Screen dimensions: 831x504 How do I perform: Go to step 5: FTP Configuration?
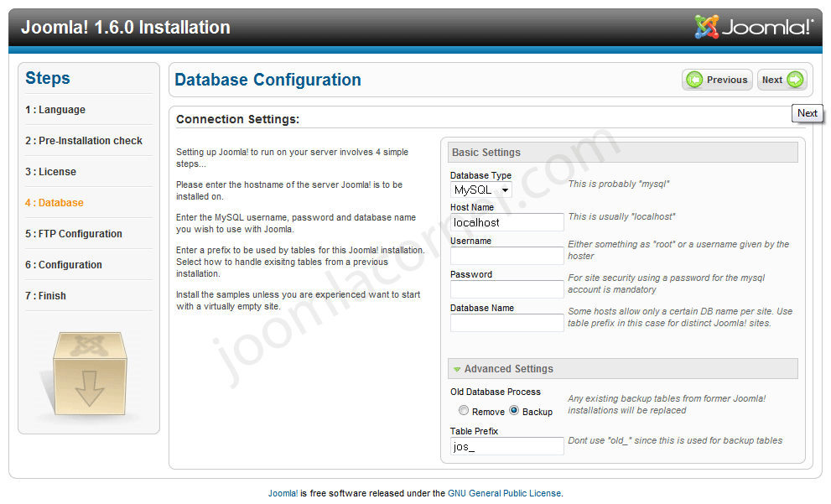pos(74,234)
